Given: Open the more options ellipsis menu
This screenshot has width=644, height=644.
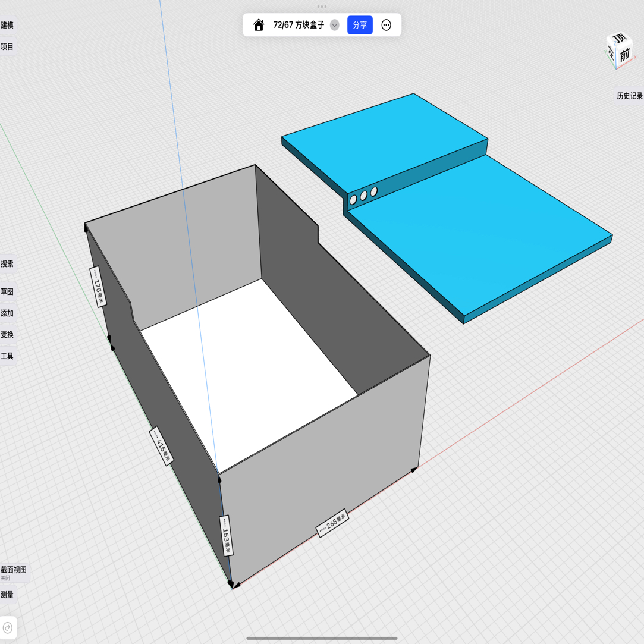Looking at the screenshot, I should tap(386, 25).
